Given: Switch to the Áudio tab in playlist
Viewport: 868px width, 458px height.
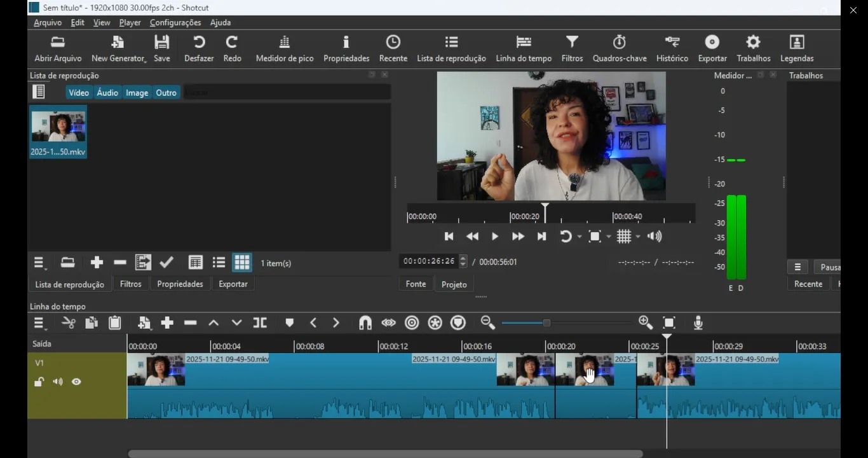Looking at the screenshot, I should pos(107,92).
